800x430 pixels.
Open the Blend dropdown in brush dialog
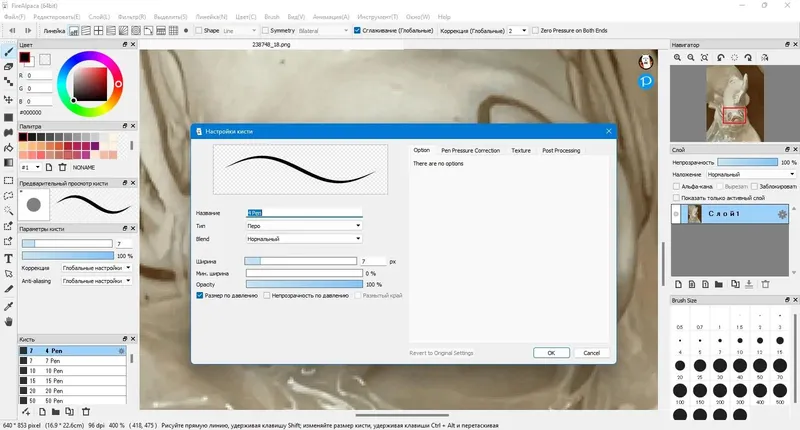coord(304,239)
